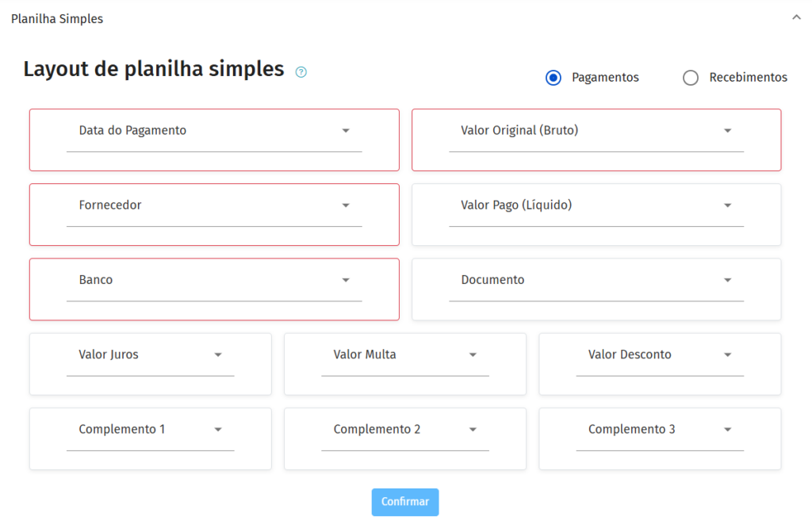Click the Valor Multa dropdown arrow
This screenshot has height=521, width=812.
pos(473,354)
